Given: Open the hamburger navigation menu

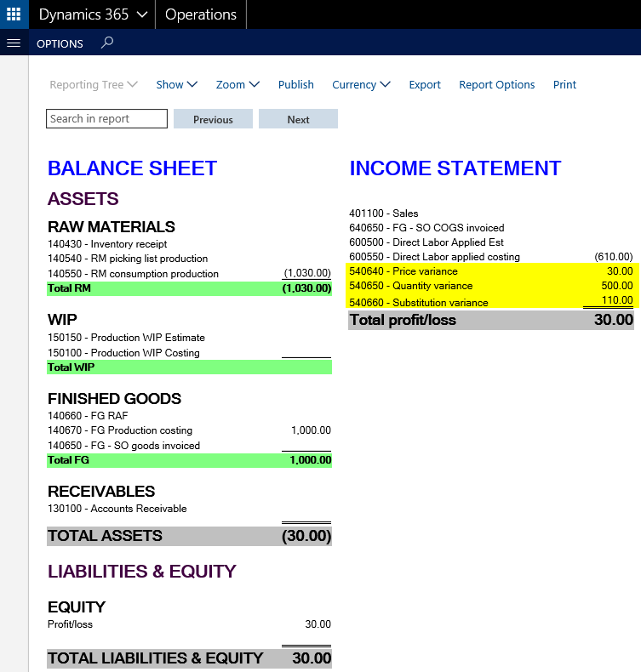Looking at the screenshot, I should pyautogui.click(x=13, y=43).
